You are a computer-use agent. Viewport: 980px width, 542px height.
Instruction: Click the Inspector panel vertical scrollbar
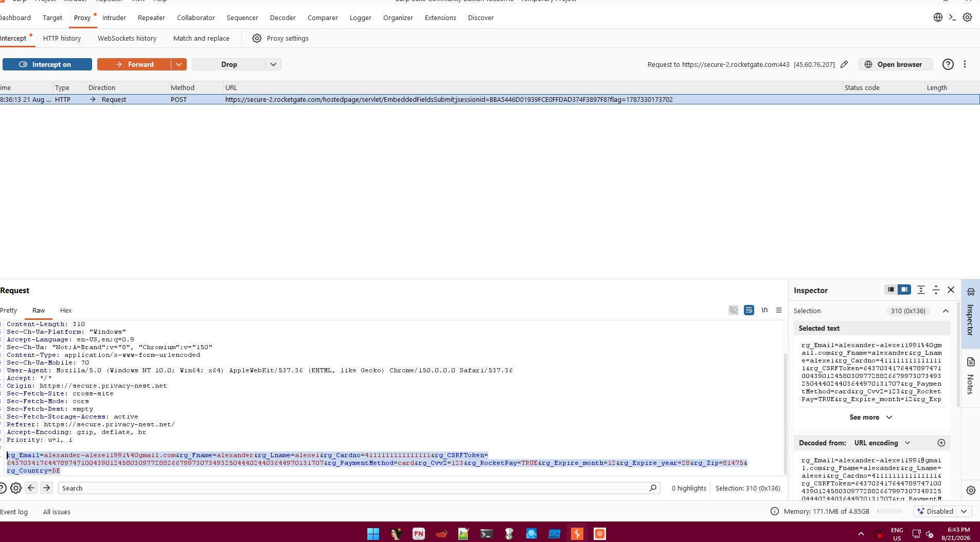[958, 355]
